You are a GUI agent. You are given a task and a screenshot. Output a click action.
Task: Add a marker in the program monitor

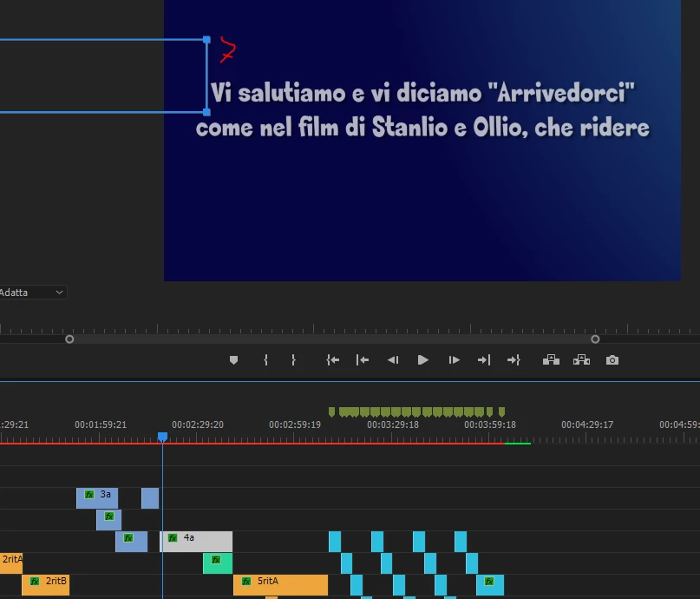[x=233, y=360]
